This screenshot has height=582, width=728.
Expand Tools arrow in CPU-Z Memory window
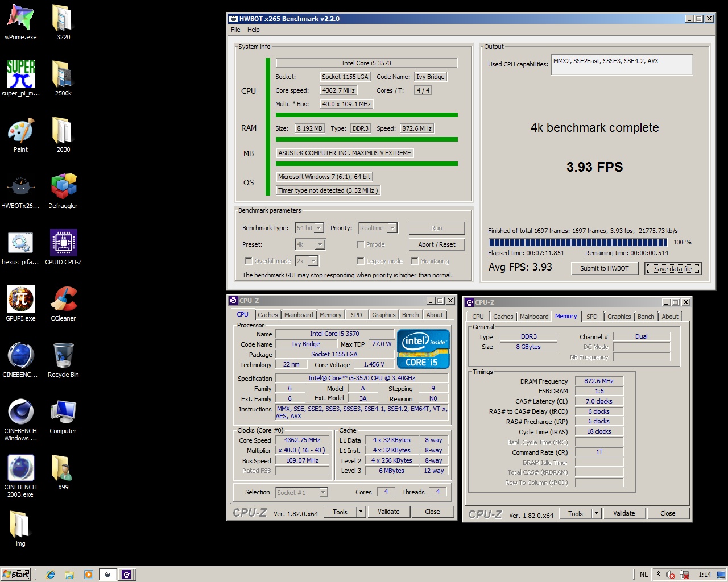click(x=596, y=513)
